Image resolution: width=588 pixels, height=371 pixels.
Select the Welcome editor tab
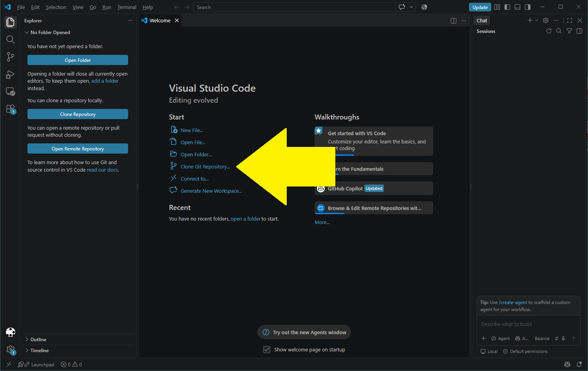click(x=160, y=20)
